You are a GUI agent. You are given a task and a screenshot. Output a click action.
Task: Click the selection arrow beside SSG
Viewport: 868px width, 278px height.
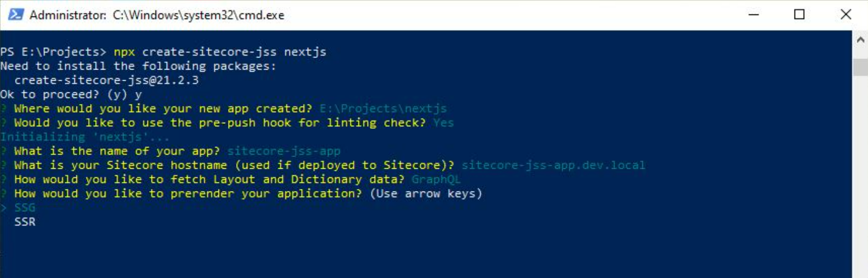[4, 208]
